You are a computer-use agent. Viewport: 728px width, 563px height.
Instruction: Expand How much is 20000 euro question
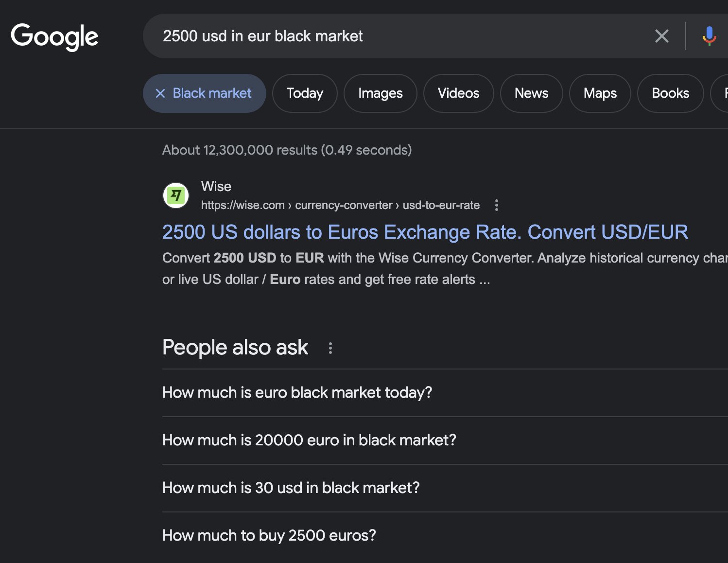(445, 440)
